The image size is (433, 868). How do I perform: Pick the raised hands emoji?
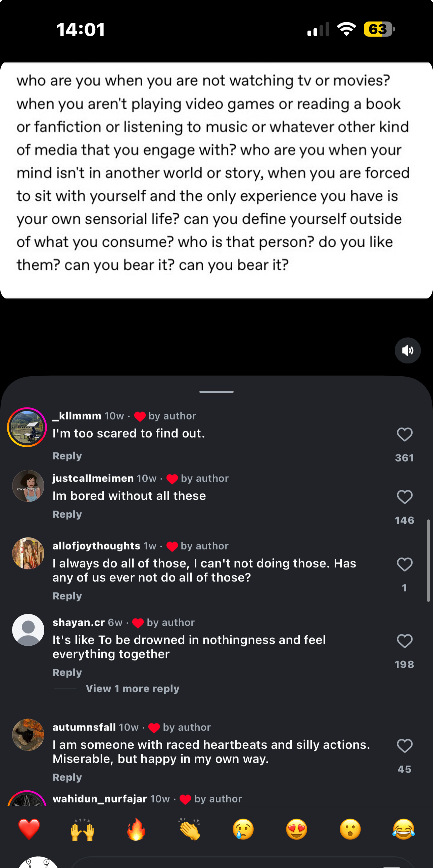tap(82, 829)
